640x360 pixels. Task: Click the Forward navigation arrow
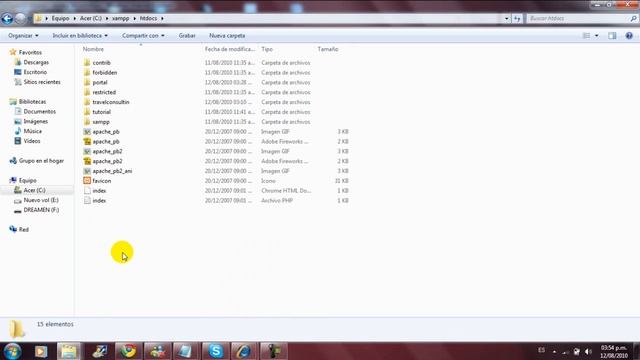[20, 18]
